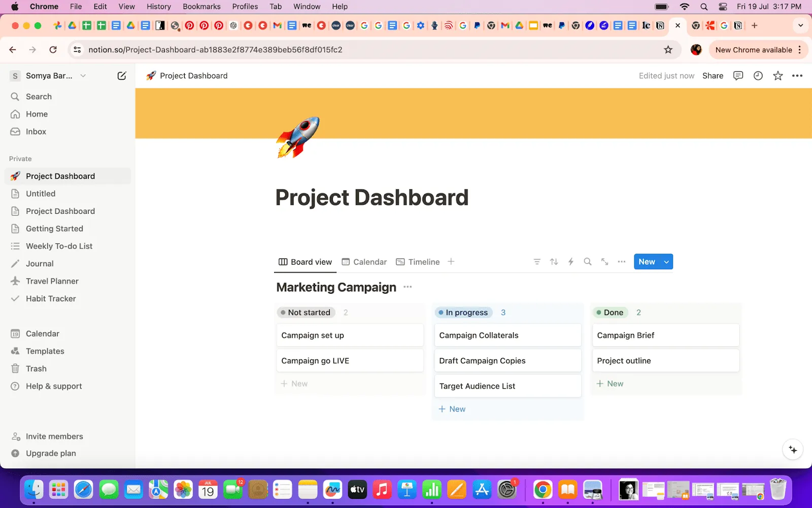Open database as full page icon

click(x=605, y=262)
